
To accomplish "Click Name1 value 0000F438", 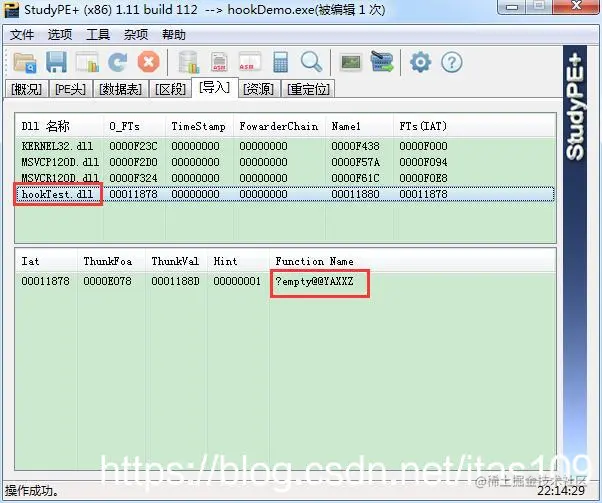I will coord(356,146).
